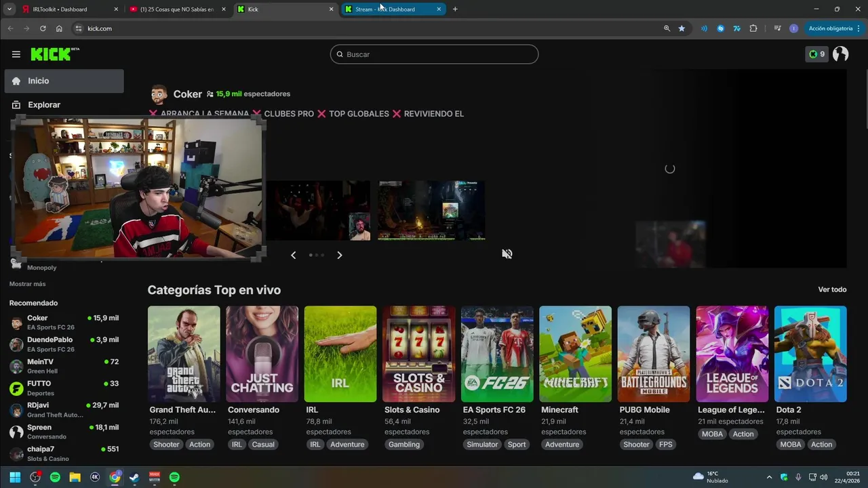Click Coker's streamer avatar in featured header

(x=159, y=94)
